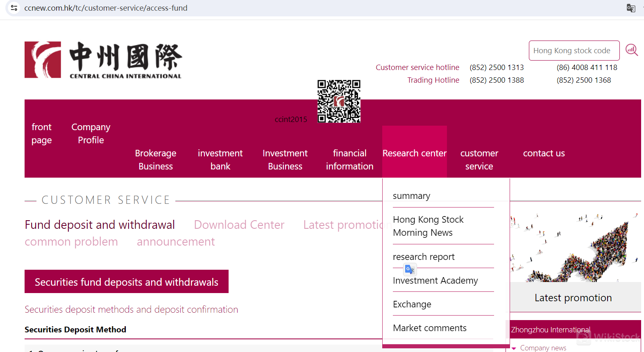
Task: Switch to the common problem tab
Action: [71, 241]
